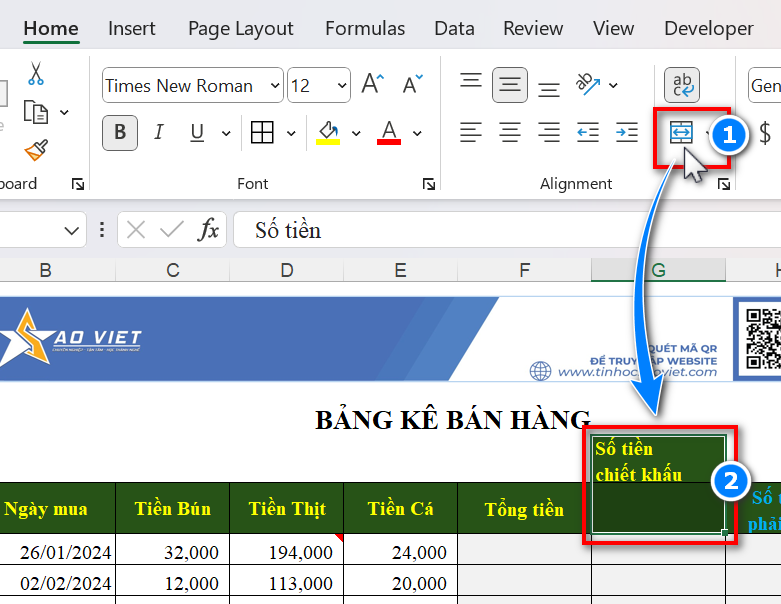Viewport: 781px width, 604px height.
Task: Click the Merge & Center icon
Action: pyautogui.click(x=681, y=132)
